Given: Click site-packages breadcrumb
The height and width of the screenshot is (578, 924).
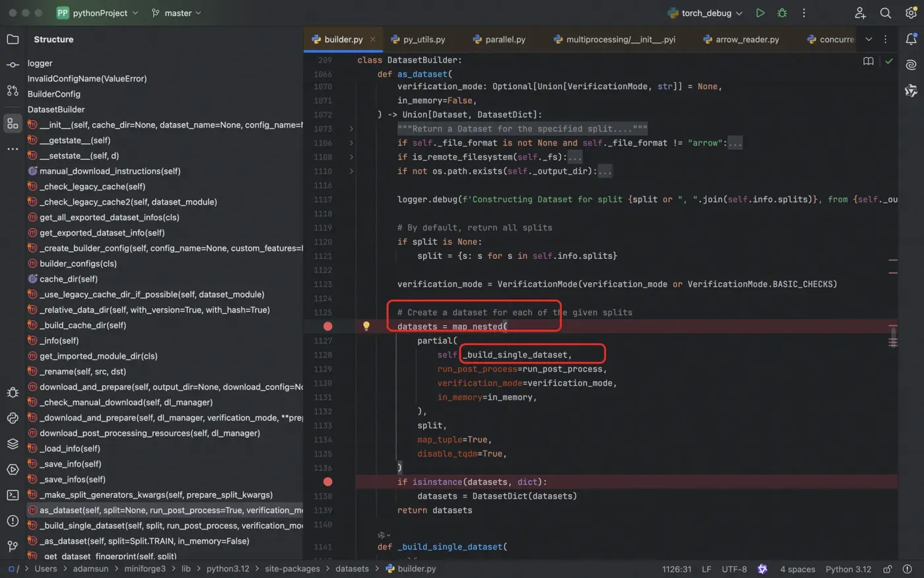Looking at the screenshot, I should (x=292, y=569).
